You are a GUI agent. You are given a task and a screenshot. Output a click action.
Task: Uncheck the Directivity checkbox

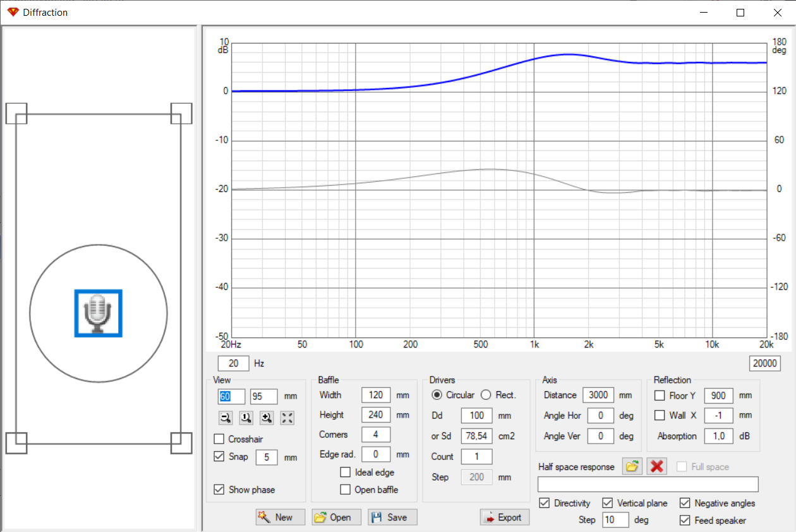click(545, 503)
